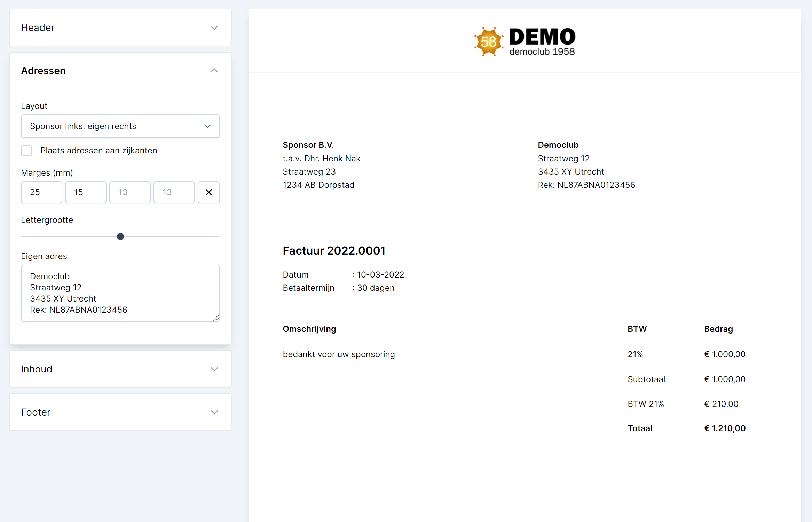The height and width of the screenshot is (522, 812).
Task: Click the expand arrow on Inhoud panel
Action: (x=214, y=369)
